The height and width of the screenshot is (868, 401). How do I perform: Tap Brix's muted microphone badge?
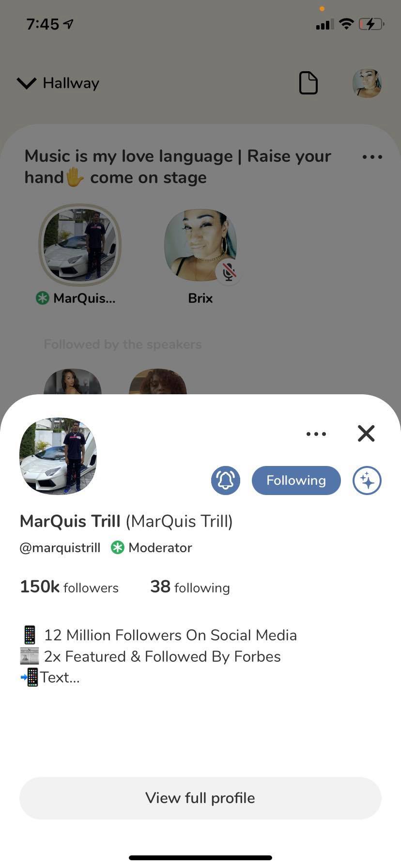pyautogui.click(x=229, y=272)
